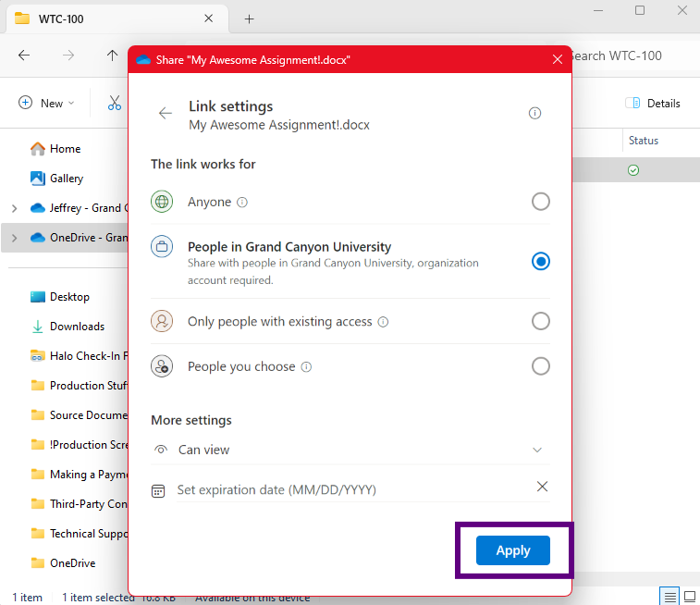Open the OneDrive folder at the bottom
The height and width of the screenshot is (605, 700).
tap(63, 562)
